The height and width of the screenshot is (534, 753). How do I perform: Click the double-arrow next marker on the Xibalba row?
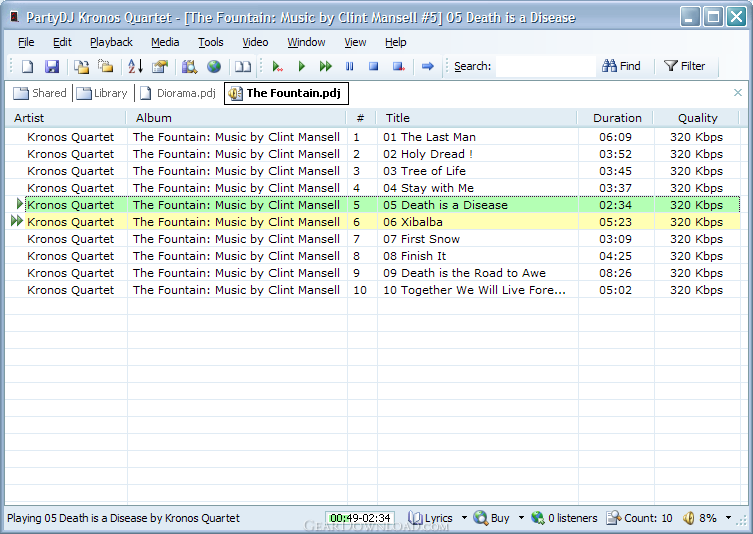(17, 221)
